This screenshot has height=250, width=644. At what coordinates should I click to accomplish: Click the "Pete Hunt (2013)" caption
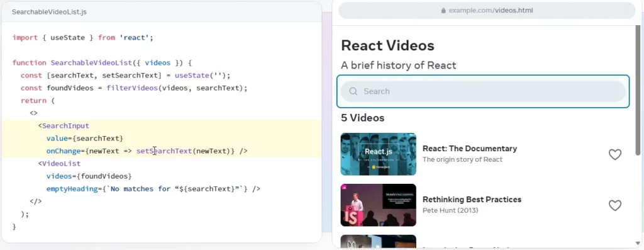[450, 210]
